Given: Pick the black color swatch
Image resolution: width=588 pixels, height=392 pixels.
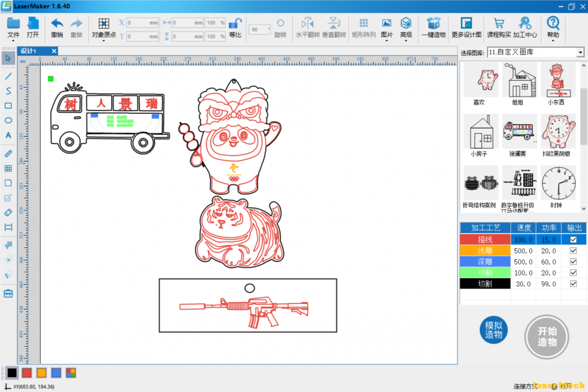Looking at the screenshot, I should click(x=12, y=373).
